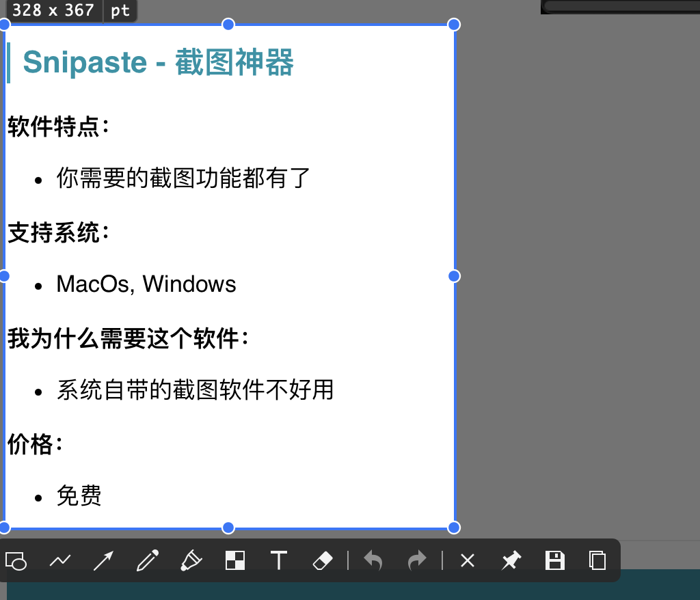Select the marker highlighter tool
Screen dimensions: 700x600
[x=191, y=560]
